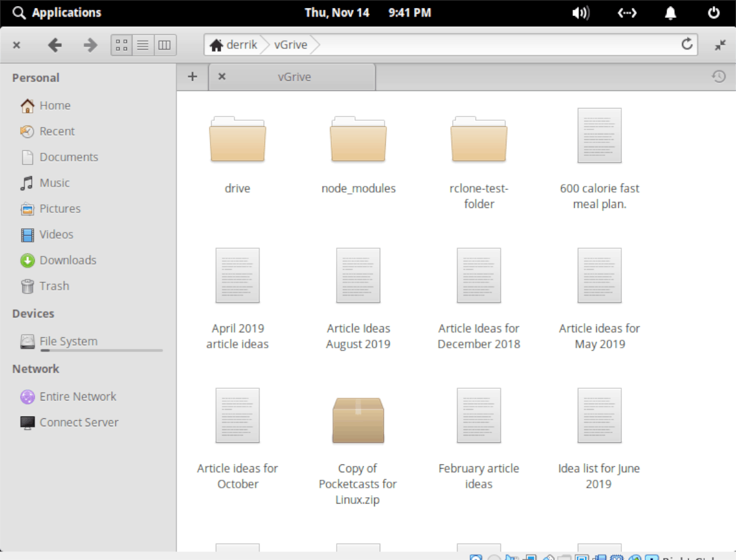Image resolution: width=736 pixels, height=560 pixels.
Task: Select the rclone-test-folder icon
Action: pos(479,139)
